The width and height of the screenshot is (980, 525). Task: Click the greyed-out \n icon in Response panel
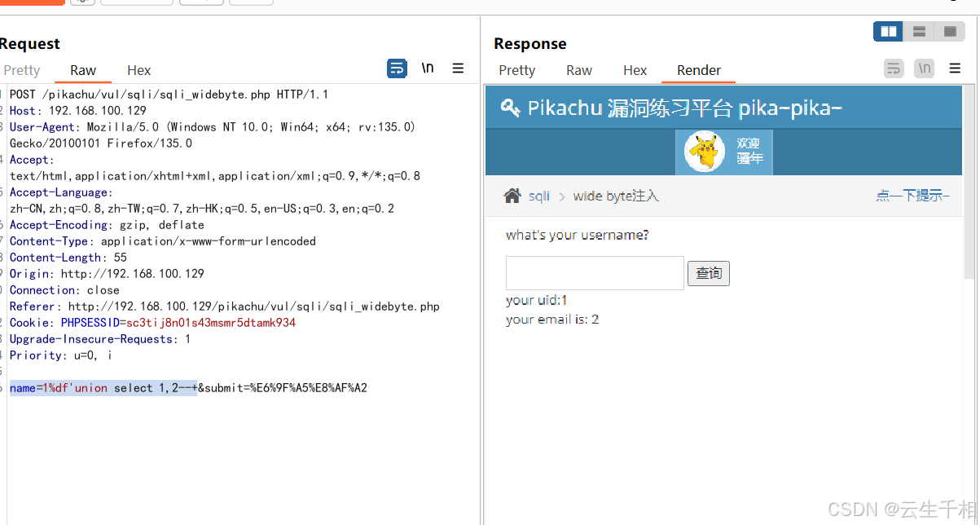924,68
